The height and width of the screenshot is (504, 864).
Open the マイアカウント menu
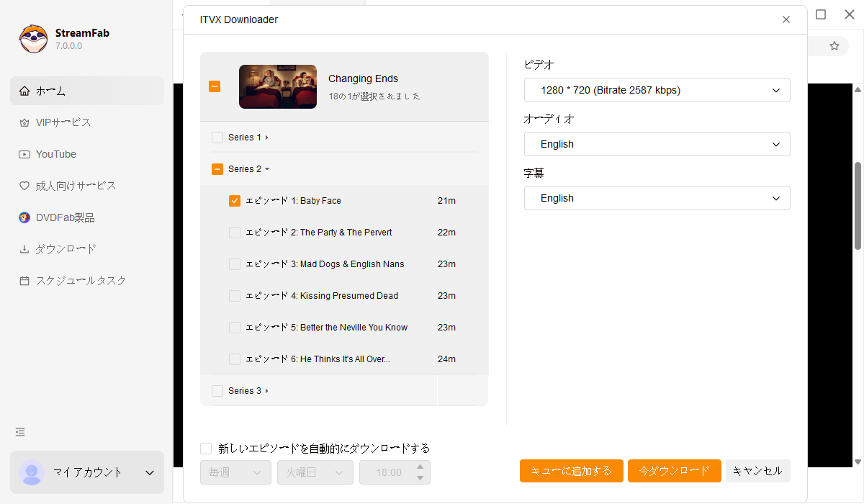(x=86, y=472)
